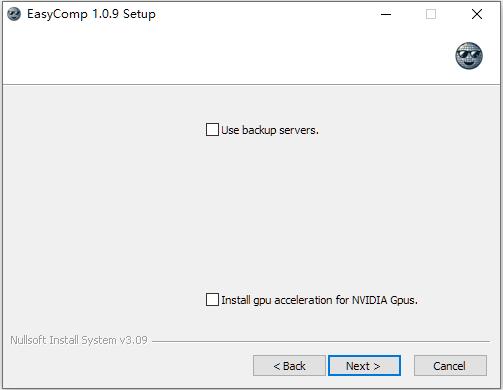
Task: Cancel the EasyComp installation
Action: (x=450, y=366)
